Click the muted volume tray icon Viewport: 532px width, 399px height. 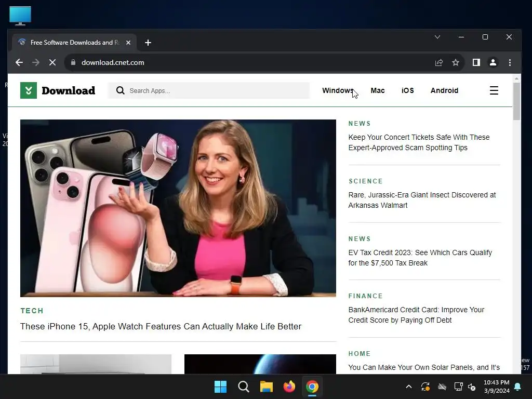click(x=472, y=387)
